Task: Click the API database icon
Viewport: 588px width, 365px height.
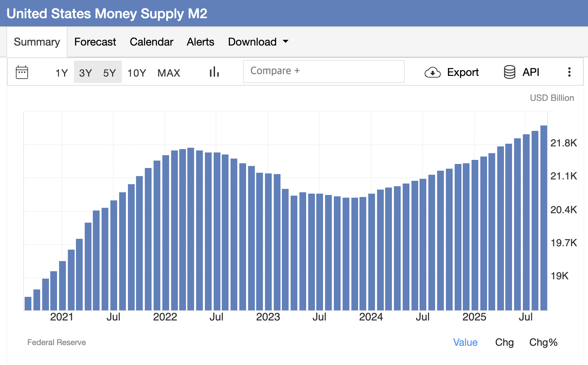Action: click(x=509, y=72)
